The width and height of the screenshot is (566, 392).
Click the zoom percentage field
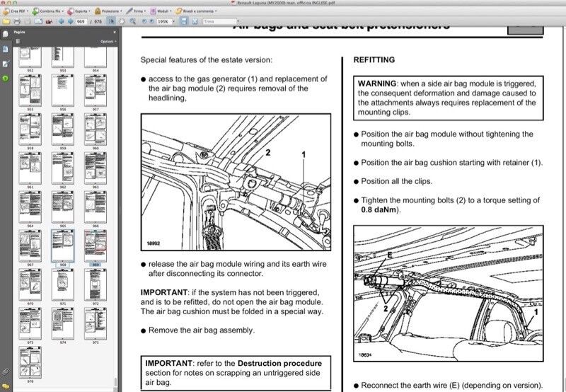pyautogui.click(x=163, y=22)
